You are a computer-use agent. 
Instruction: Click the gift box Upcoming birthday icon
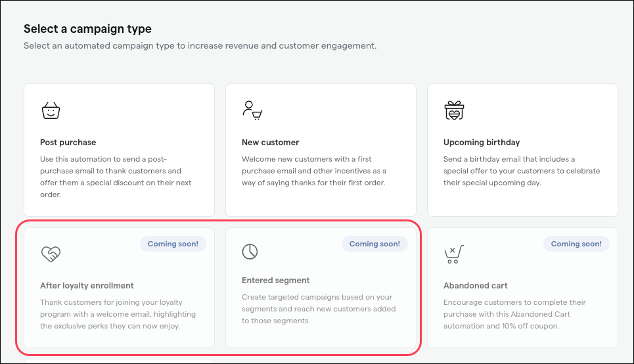[454, 110]
